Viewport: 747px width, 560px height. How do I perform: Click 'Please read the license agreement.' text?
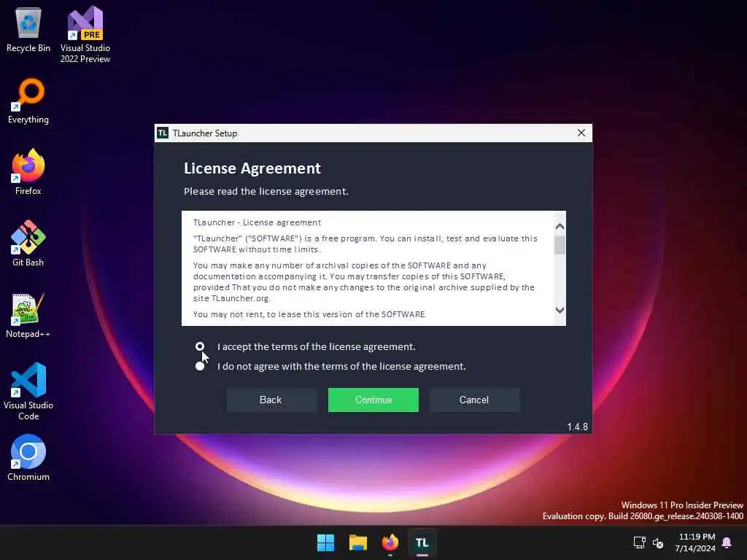point(266,192)
